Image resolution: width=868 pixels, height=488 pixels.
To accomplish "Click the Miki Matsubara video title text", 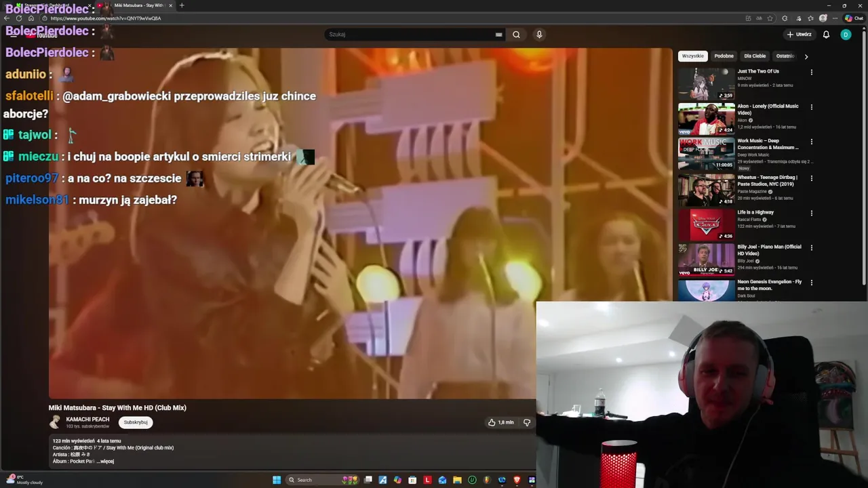I will tap(117, 407).
